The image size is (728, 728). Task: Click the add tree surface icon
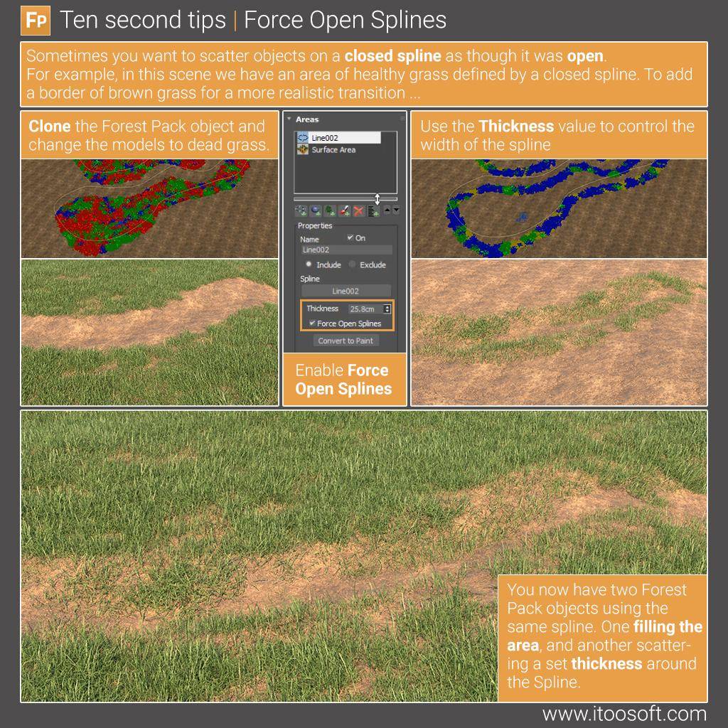pos(328,211)
